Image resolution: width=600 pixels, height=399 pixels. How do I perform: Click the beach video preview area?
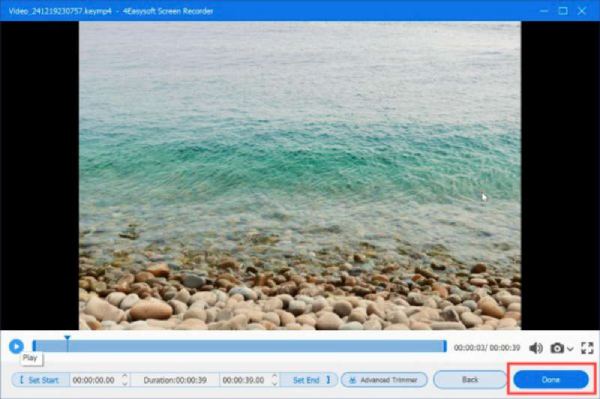click(300, 176)
